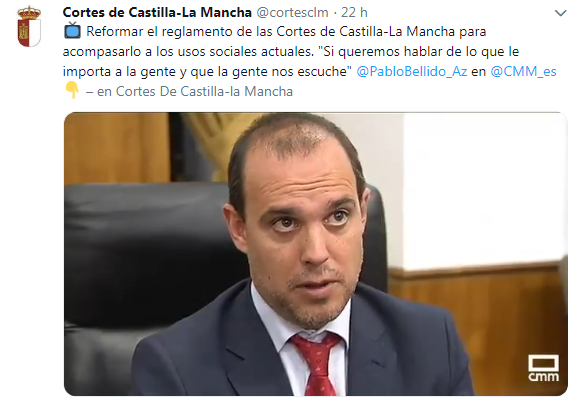Click the red tie in the video frame
Screen dimensions: 577x404
click(x=318, y=364)
